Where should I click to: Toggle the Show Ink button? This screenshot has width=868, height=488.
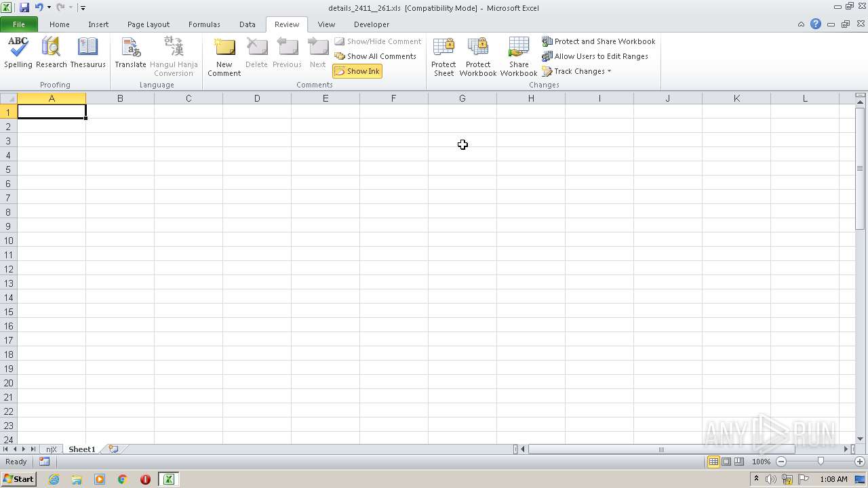(357, 71)
